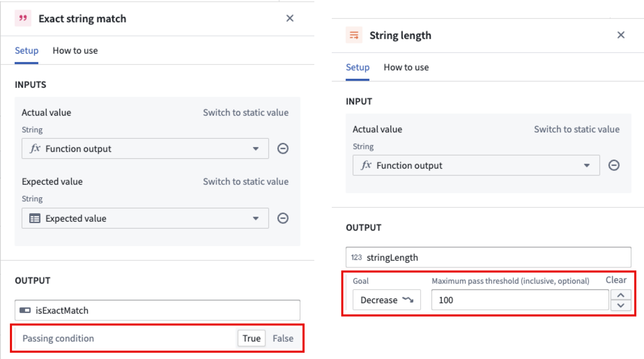
Task: Set passing condition to True
Action: click(251, 338)
